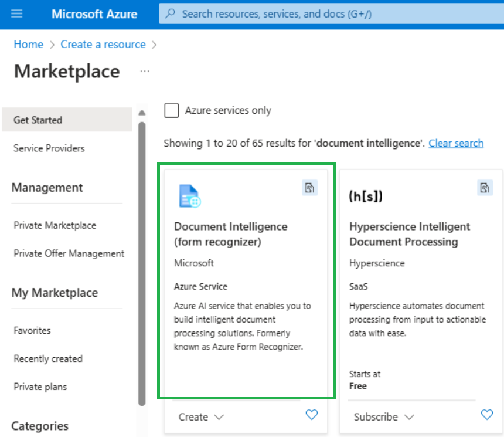The height and width of the screenshot is (437, 504).
Task: Enable Azure services only checkbox
Action: coord(171,110)
